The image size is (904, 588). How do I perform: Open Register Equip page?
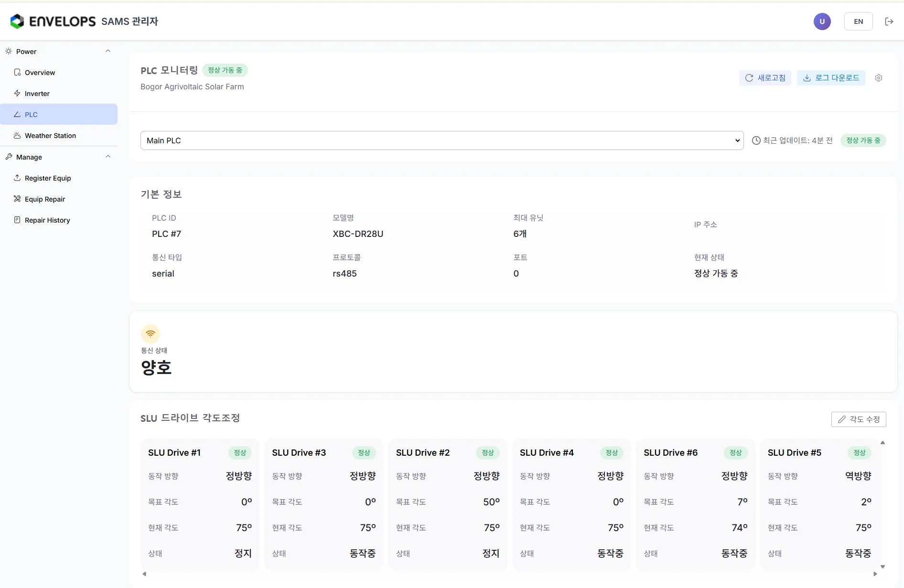click(x=59, y=178)
